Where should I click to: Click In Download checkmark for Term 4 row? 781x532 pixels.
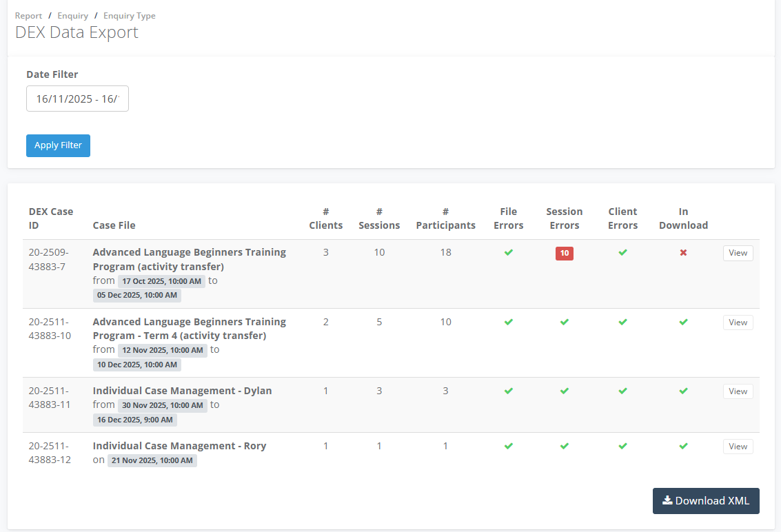683,322
